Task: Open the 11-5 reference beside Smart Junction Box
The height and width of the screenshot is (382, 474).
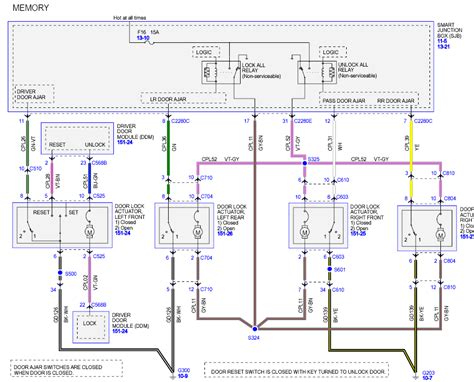Action: [x=442, y=41]
